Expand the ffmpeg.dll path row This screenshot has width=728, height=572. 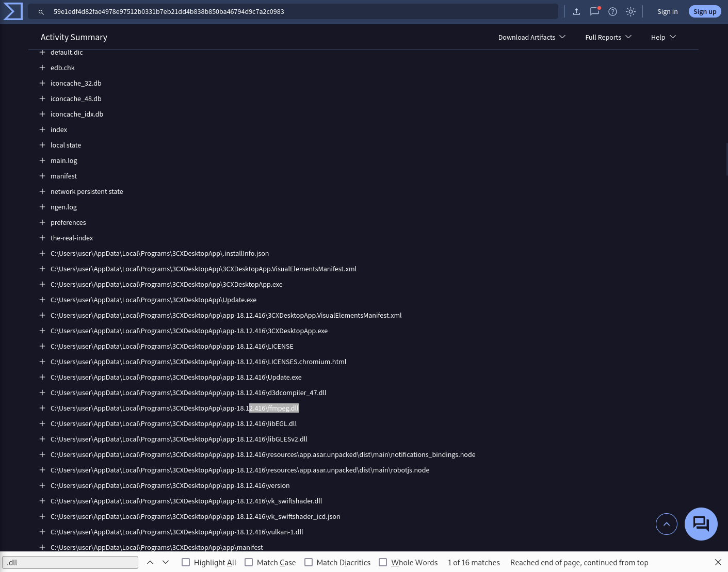tap(42, 408)
